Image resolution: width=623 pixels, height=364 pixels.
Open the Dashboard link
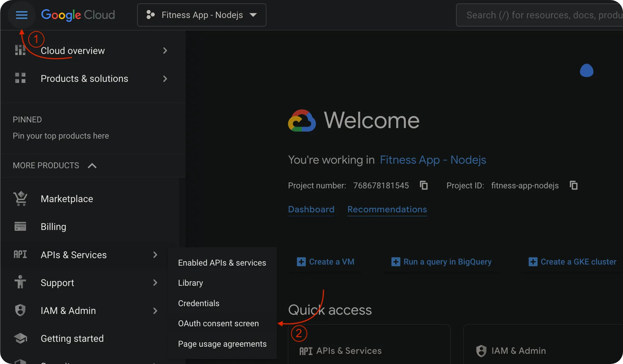pos(311,210)
